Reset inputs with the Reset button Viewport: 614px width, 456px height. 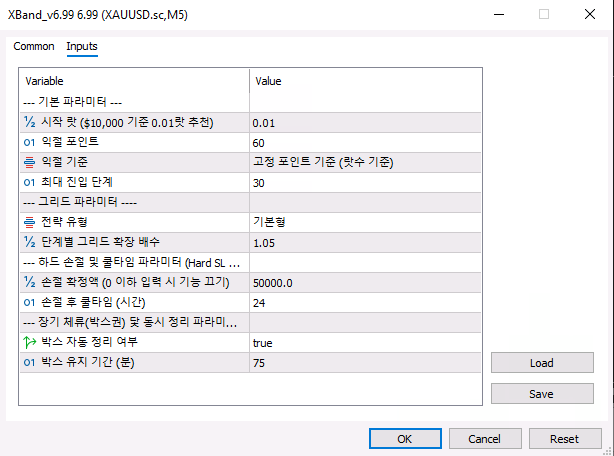pos(565,439)
